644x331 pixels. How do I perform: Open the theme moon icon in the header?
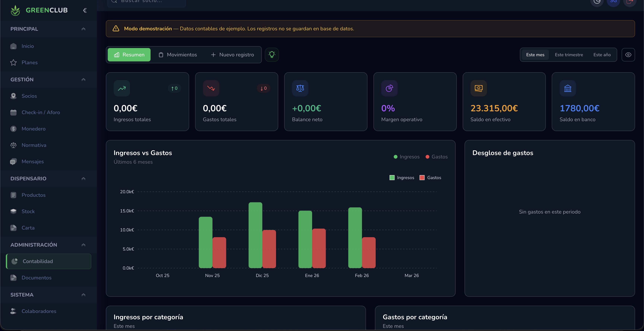(x=597, y=2)
